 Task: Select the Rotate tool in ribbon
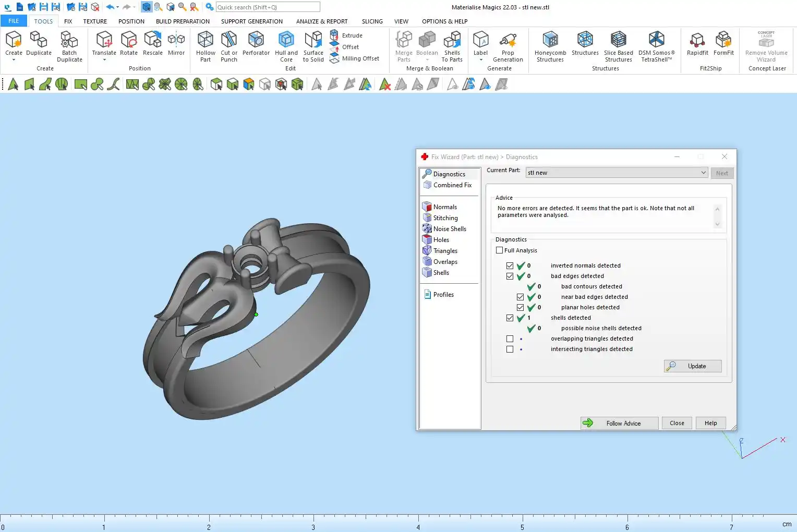129,40
